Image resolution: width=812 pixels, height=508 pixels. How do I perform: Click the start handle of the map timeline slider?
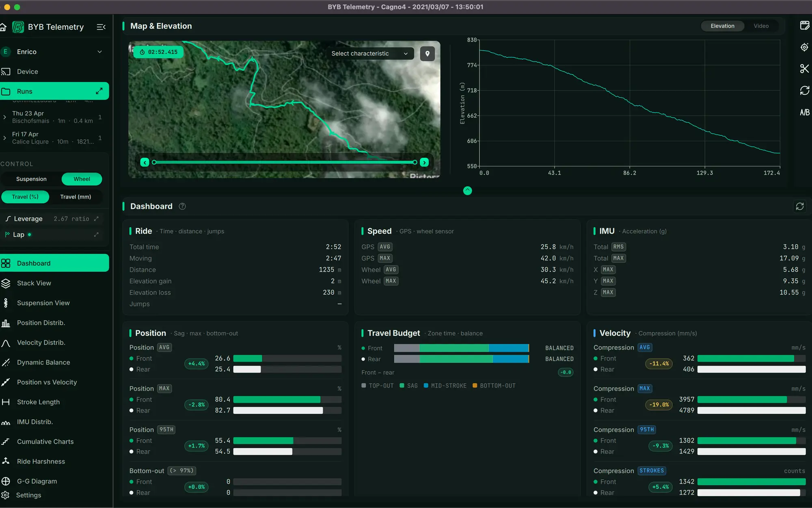154,163
